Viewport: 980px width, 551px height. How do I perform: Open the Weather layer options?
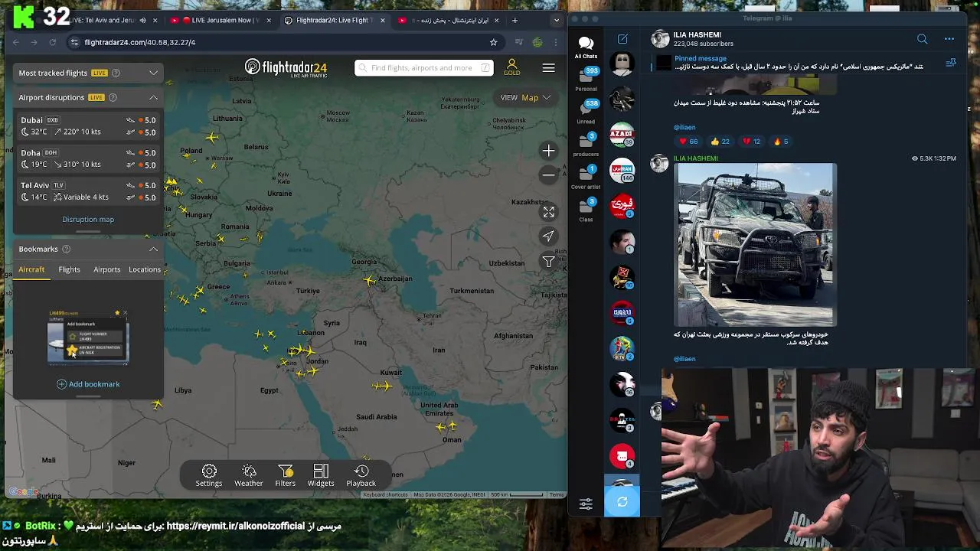(248, 475)
